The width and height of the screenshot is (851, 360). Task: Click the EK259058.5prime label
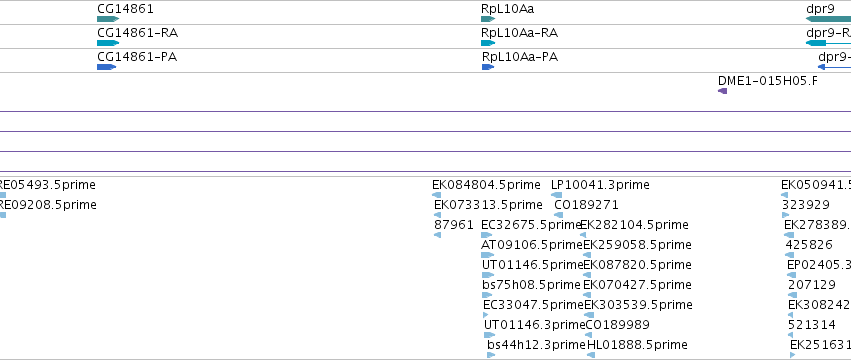click(637, 245)
